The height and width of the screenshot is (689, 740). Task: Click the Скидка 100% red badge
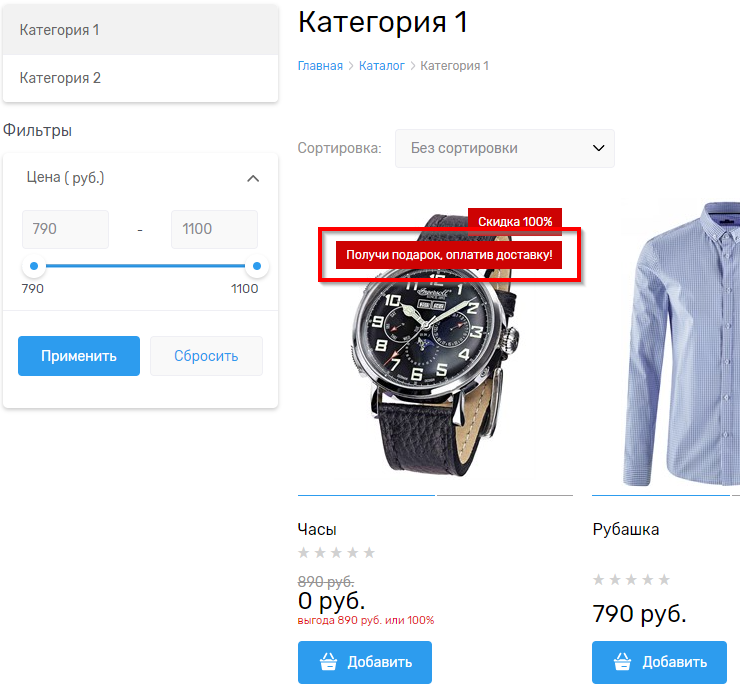[515, 221]
